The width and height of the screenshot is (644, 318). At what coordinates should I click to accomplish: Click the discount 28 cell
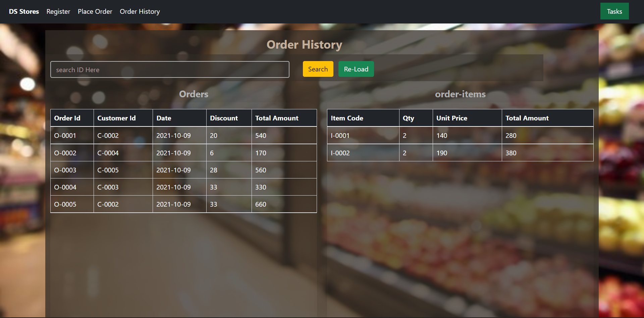229,170
